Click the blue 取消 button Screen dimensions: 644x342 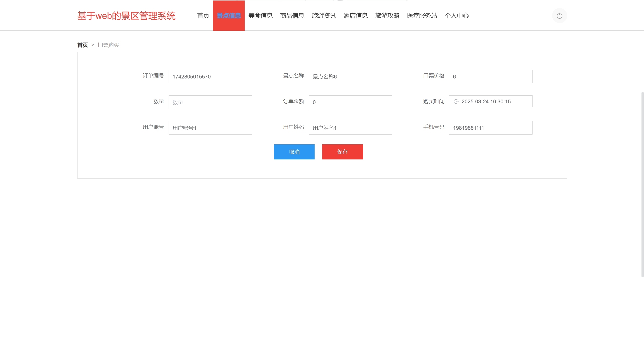294,152
